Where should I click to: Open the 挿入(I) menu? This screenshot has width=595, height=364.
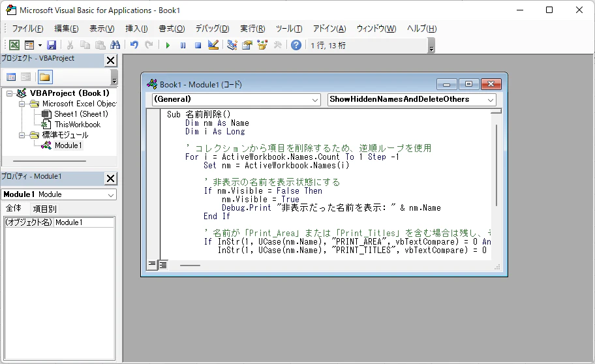click(136, 29)
